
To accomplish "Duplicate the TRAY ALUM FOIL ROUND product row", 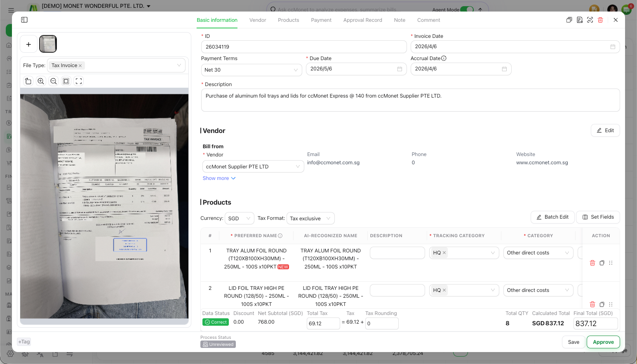I will (x=602, y=263).
